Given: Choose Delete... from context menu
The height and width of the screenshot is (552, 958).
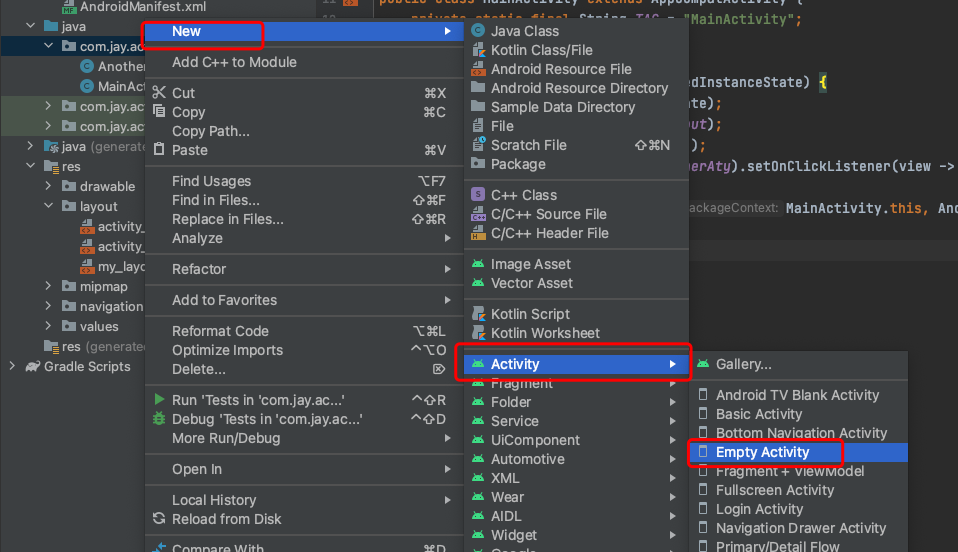Looking at the screenshot, I should [304, 369].
